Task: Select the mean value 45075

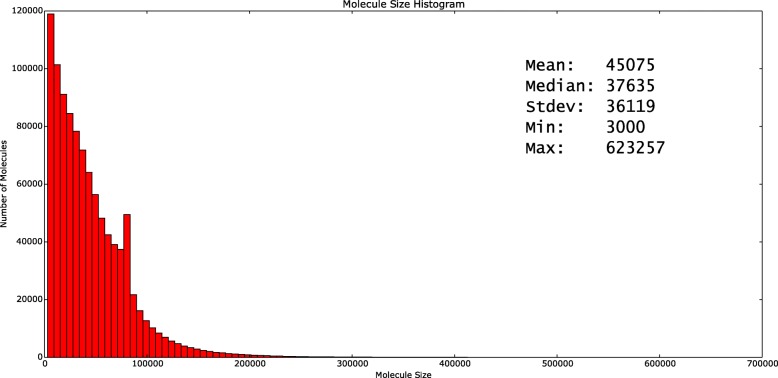Action: click(x=631, y=65)
